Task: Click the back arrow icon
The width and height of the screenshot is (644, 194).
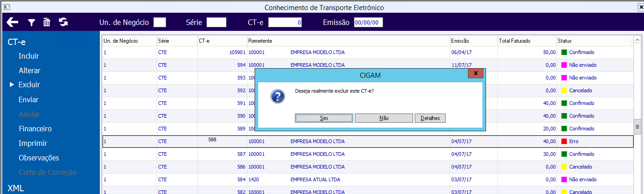Action: 12,22
